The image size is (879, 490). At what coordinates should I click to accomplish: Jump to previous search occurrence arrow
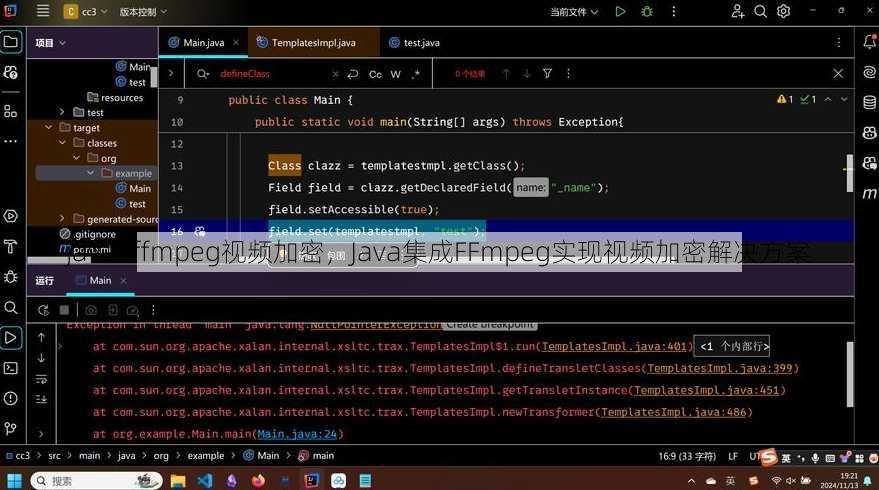click(x=506, y=73)
